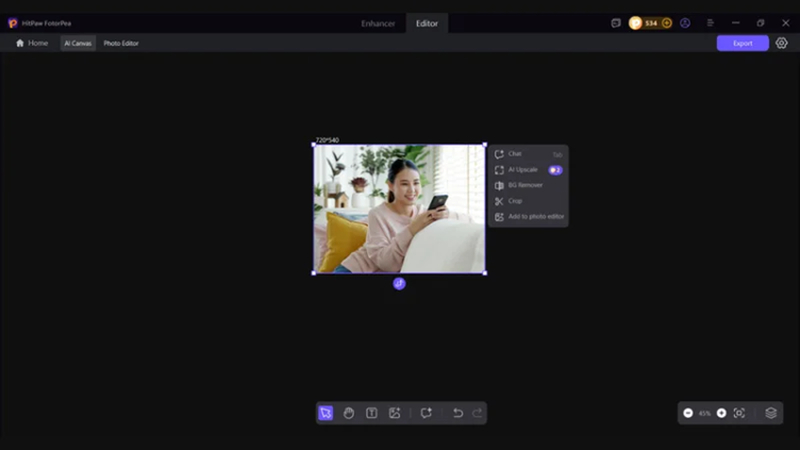The image size is (800, 450).
Task: Switch to the Photo Editor tab
Action: (x=121, y=43)
